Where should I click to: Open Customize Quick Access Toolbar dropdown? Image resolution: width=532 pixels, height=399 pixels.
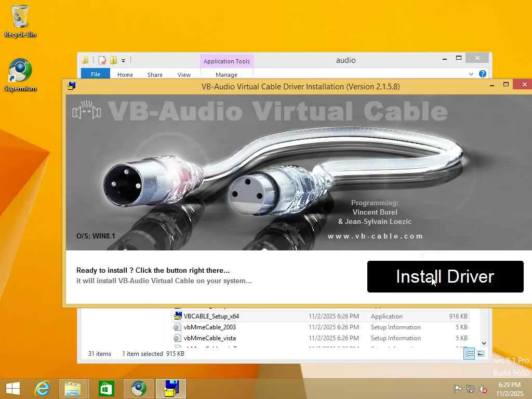124,61
